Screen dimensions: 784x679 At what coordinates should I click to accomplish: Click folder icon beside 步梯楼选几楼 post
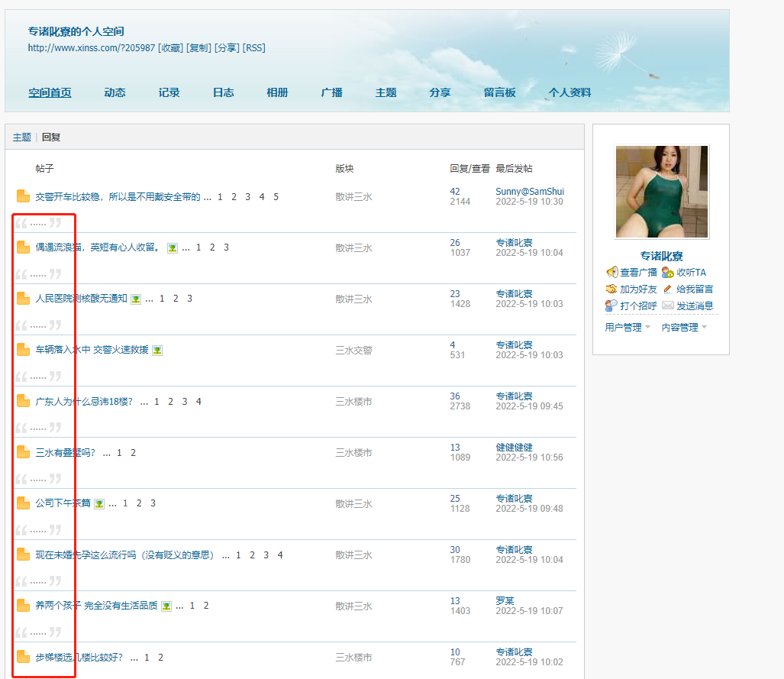[x=23, y=657]
